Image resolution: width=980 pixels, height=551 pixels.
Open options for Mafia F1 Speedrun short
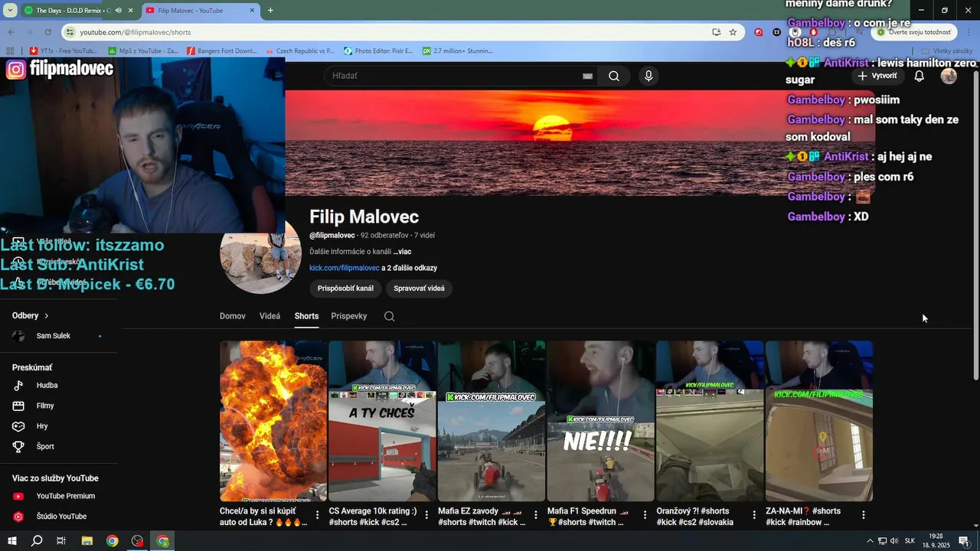coord(645,515)
